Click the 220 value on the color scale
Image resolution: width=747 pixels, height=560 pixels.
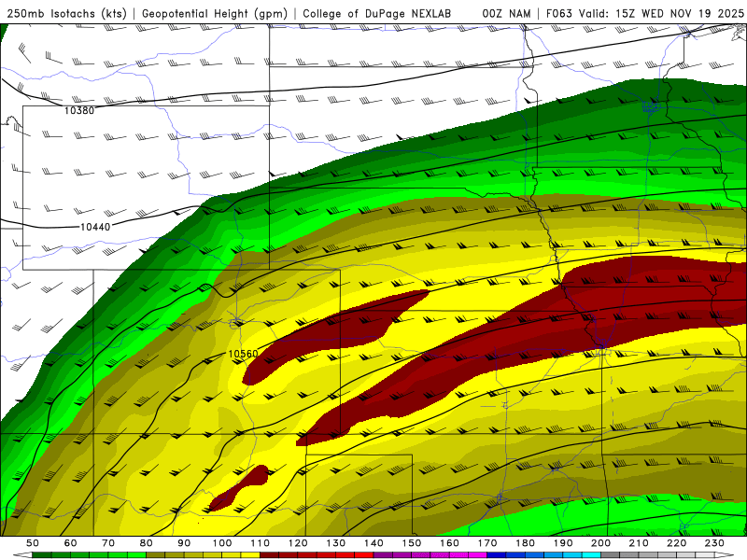coord(676,543)
